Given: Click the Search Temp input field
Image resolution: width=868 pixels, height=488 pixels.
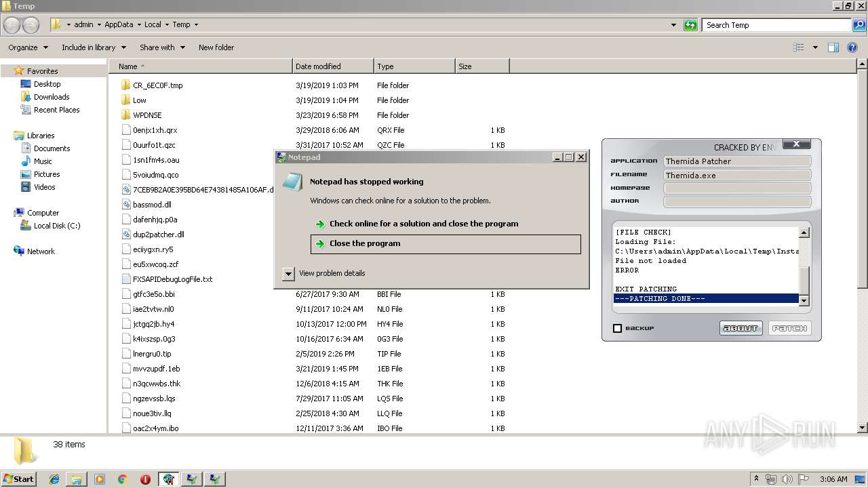Looking at the screenshot, I should pyautogui.click(x=776, y=25).
